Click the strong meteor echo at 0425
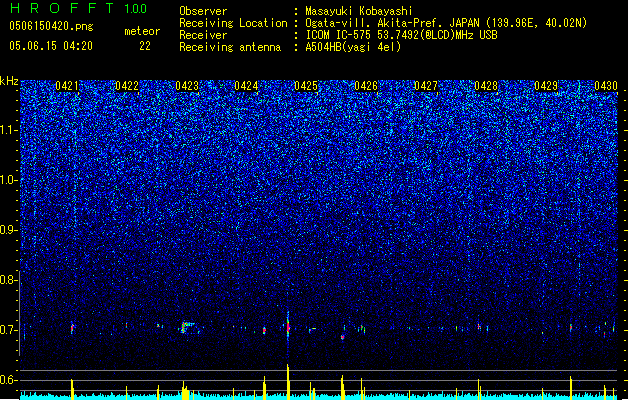Viewport: 629px width, 400px height. [x=288, y=326]
